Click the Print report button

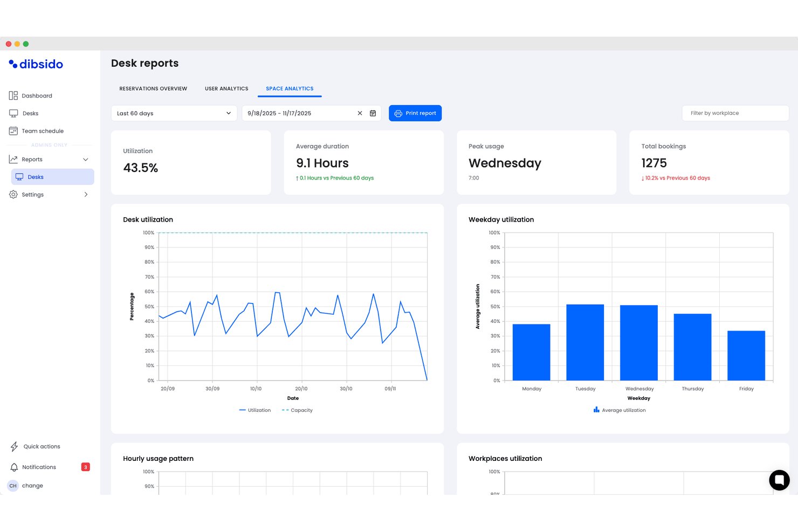tap(415, 113)
